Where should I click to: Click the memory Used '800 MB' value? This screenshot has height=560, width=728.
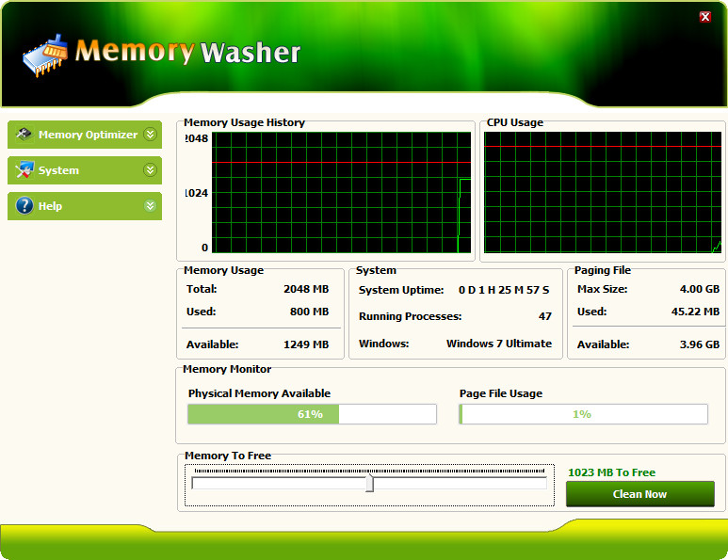click(x=309, y=312)
